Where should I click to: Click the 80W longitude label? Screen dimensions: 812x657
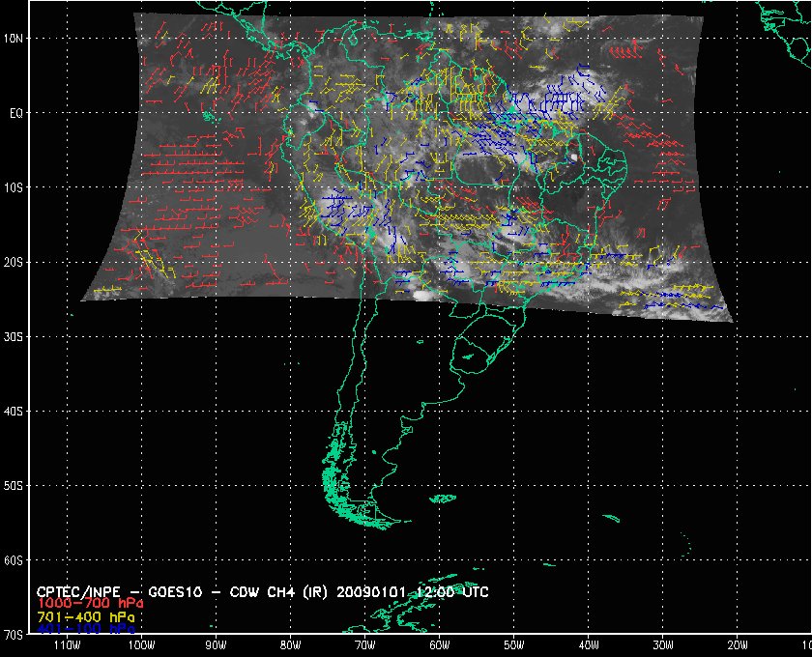click(290, 646)
